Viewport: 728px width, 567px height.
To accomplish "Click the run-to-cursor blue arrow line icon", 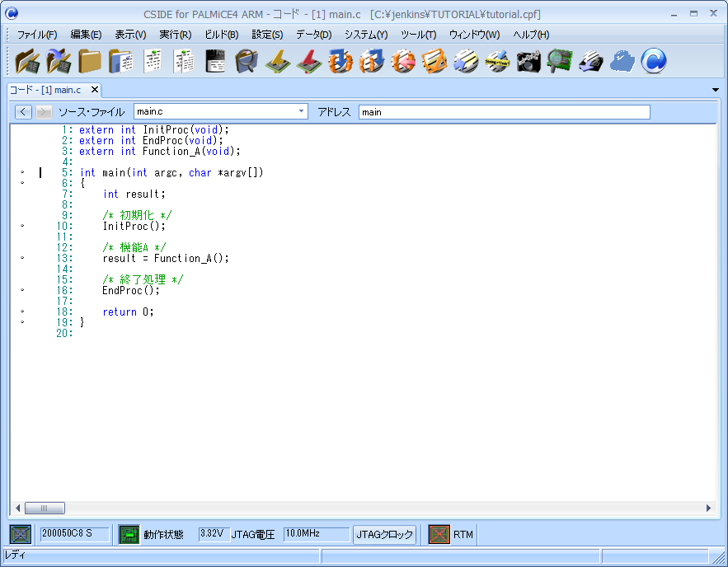I will pyautogui.click(x=466, y=61).
